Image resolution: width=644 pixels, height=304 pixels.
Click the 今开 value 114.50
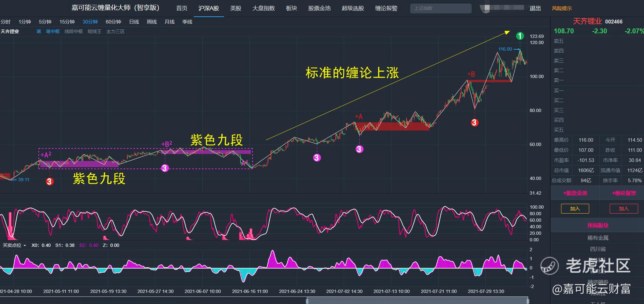point(635,140)
